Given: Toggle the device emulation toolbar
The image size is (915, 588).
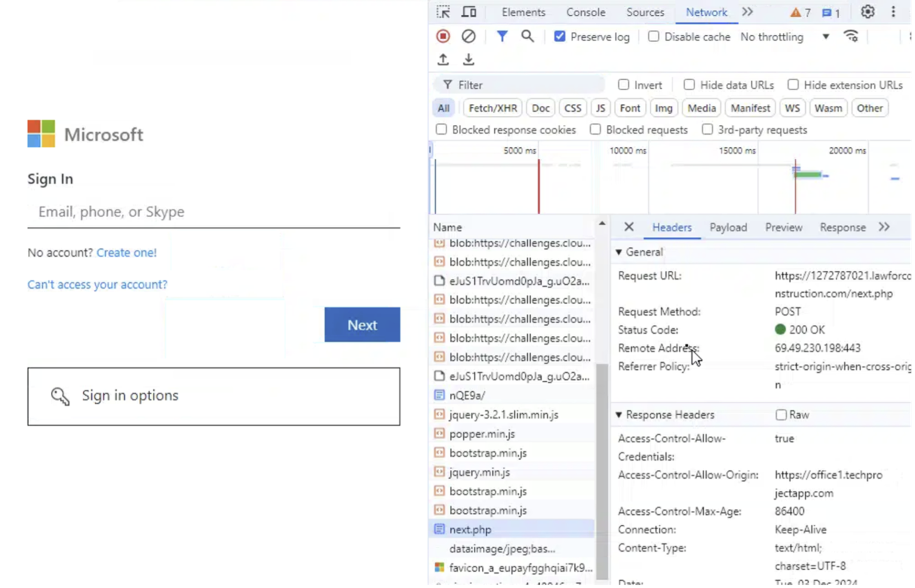Looking at the screenshot, I should coord(469,12).
